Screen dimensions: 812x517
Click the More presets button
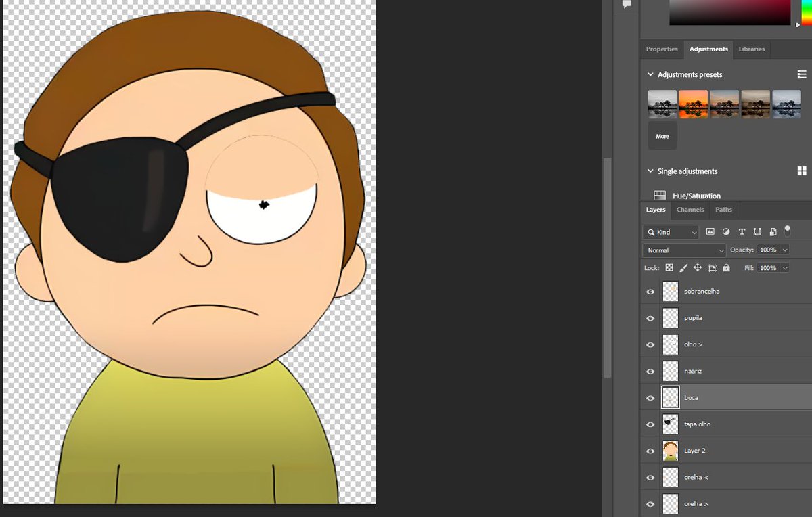662,136
